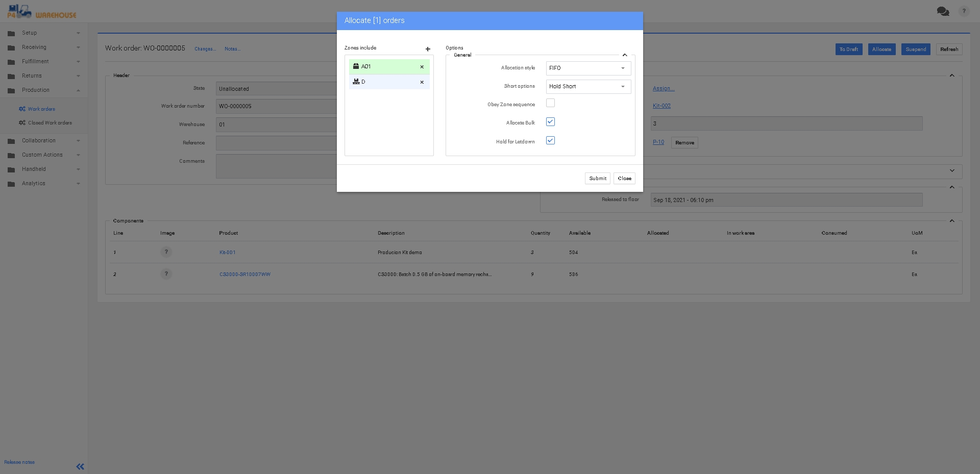
Task: Open the chat messages icon
Action: tap(943, 11)
